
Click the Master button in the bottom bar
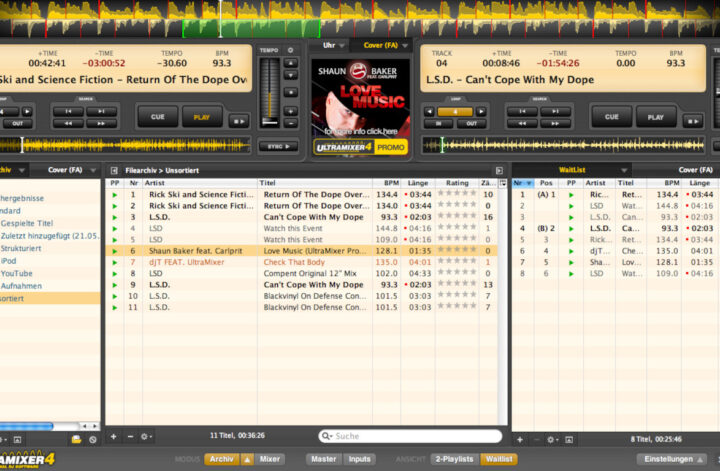(x=323, y=459)
